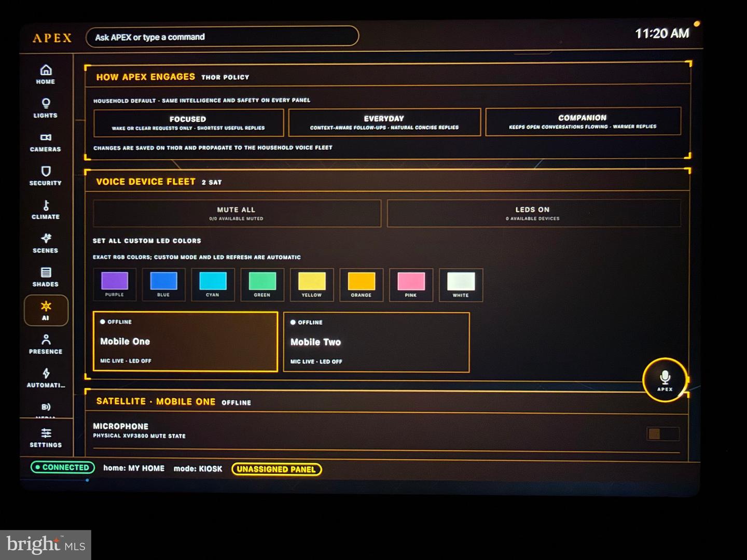
Task: Open the Cameras section
Action: (x=46, y=142)
